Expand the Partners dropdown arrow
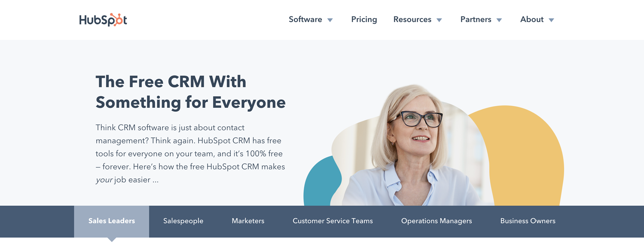644x247 pixels. click(x=499, y=20)
